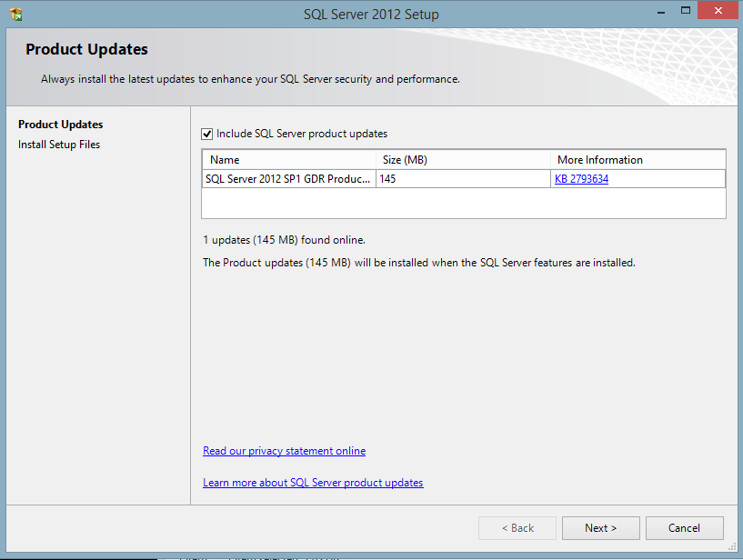Click the Size (MB) column header
Screen dimensions: 743x560
[x=464, y=160]
